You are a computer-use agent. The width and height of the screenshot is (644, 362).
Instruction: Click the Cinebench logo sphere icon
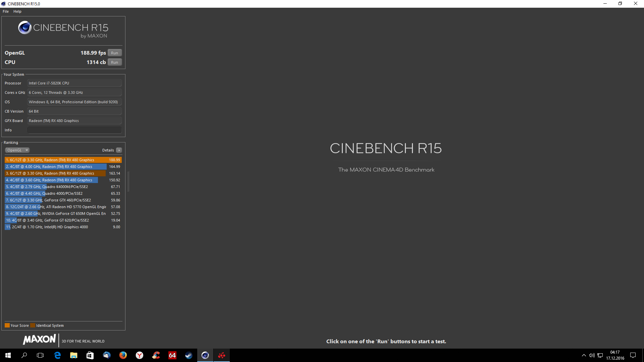[25, 27]
